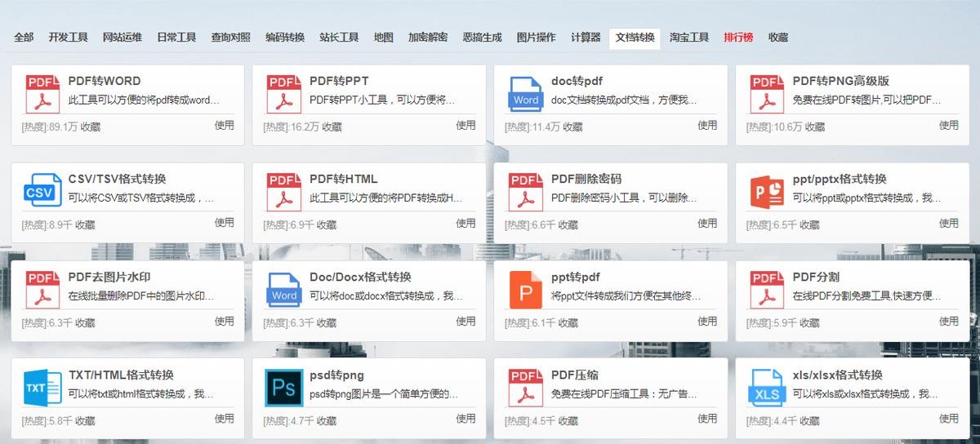This screenshot has width=980, height=444.
Task: Click 使用 on the PDF转PPT card
Action: pos(465,125)
